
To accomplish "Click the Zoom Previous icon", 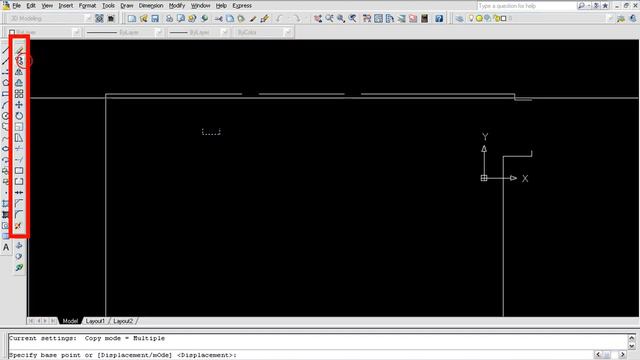I will pos(352,18).
